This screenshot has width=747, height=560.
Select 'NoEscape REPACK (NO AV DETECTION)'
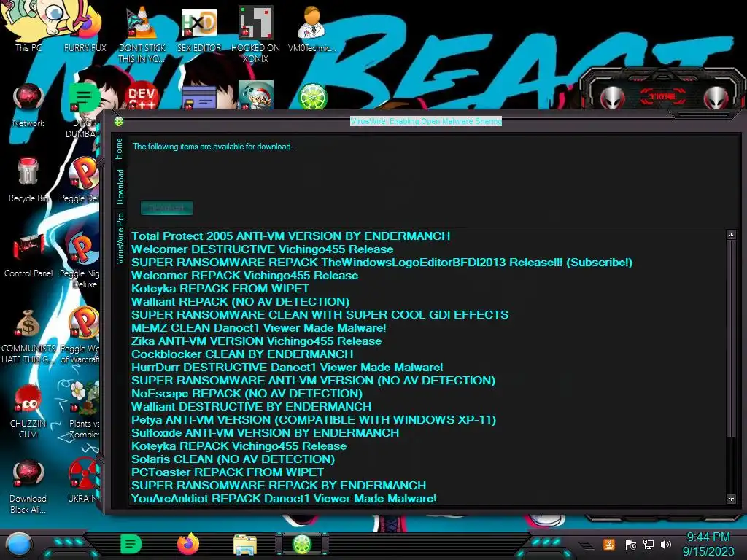[x=247, y=394]
